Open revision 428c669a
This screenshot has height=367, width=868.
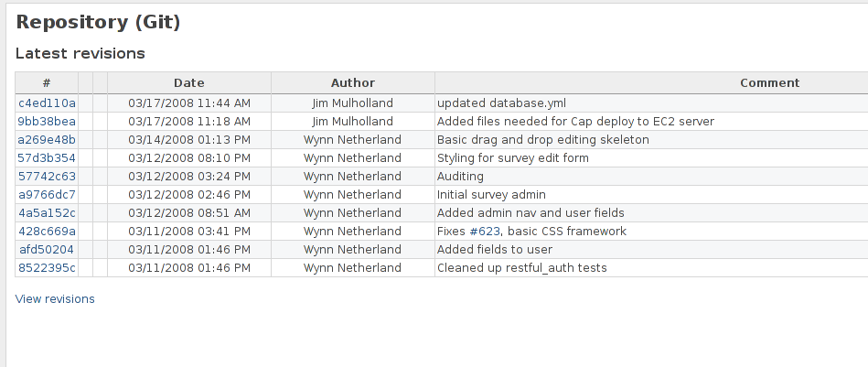[47, 231]
